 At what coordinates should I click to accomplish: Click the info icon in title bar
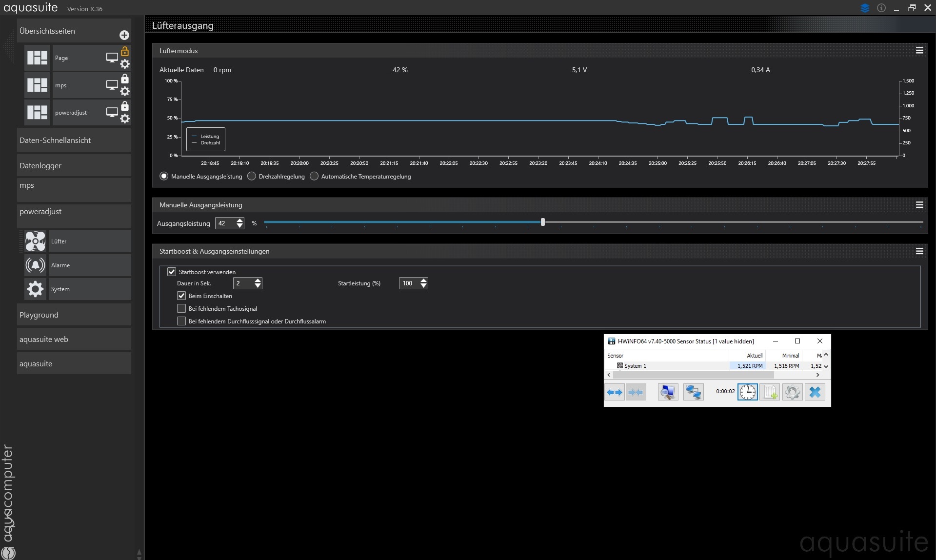click(881, 8)
